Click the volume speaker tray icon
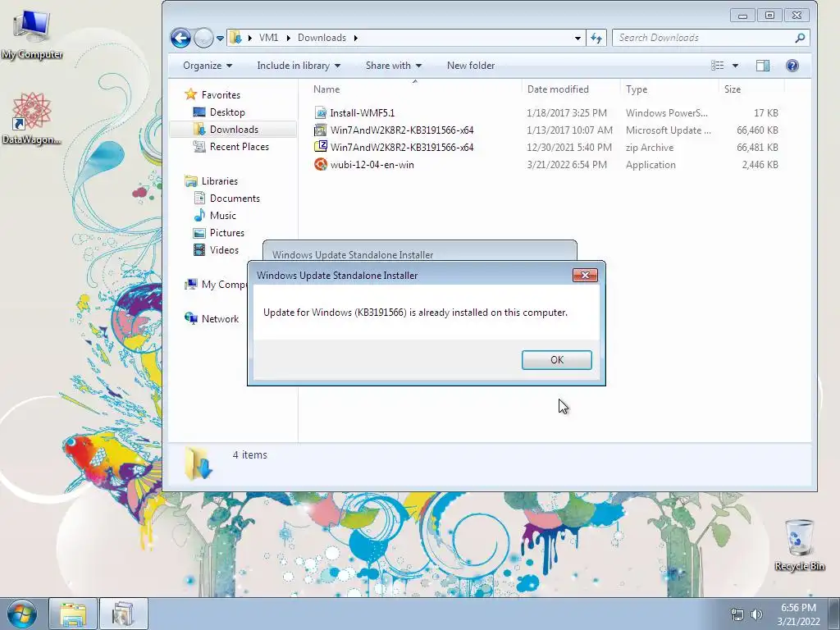The image size is (840, 630). (x=756, y=614)
